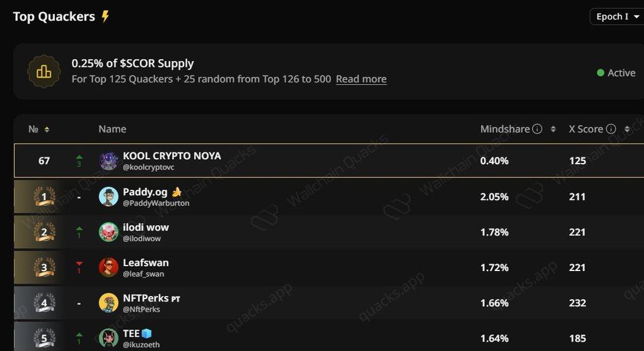Click the KOOL CRYPTO NOYA avatar
This screenshot has height=351, width=644.
click(109, 161)
